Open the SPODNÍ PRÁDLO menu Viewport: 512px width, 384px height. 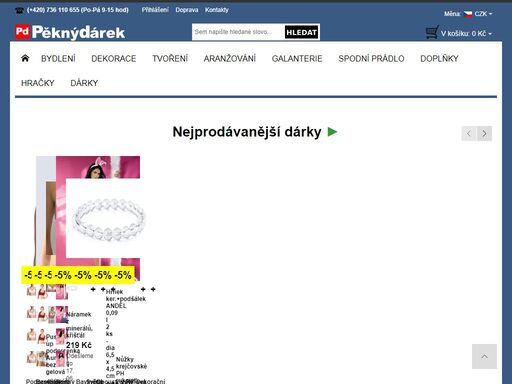point(371,59)
